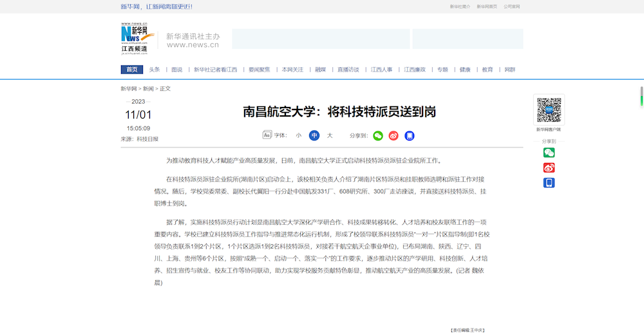
Task: Share article via Weibo icon under title
Action: (x=393, y=136)
